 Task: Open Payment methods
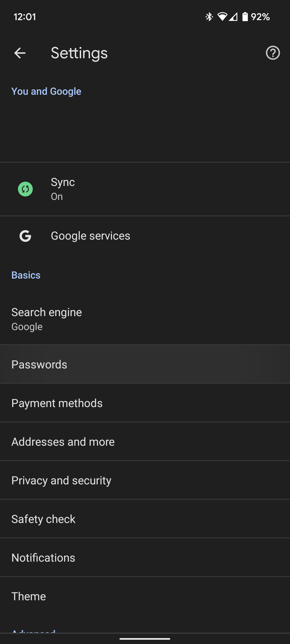click(x=145, y=403)
